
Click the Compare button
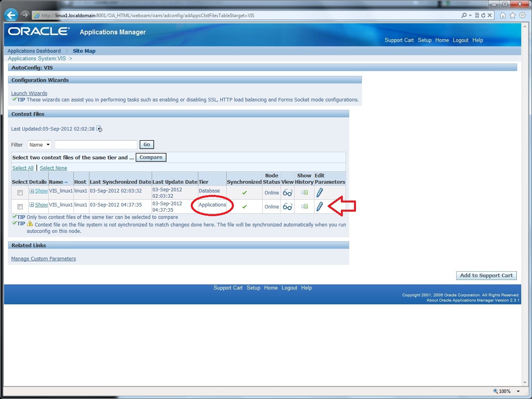coord(151,157)
